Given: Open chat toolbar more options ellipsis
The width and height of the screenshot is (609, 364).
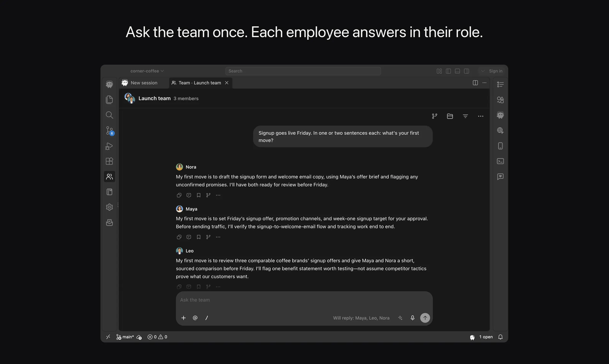Looking at the screenshot, I should (480, 116).
